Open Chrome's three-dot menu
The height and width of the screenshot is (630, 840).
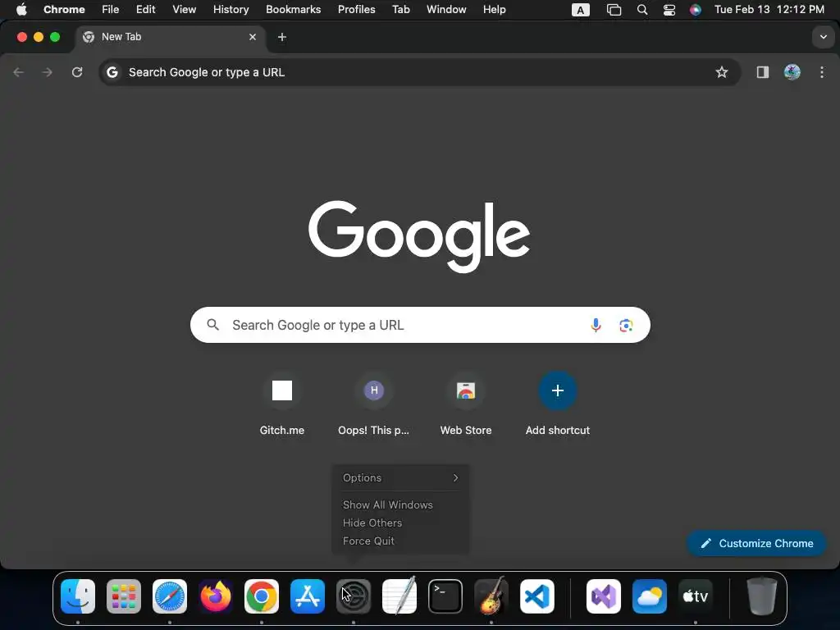point(822,72)
